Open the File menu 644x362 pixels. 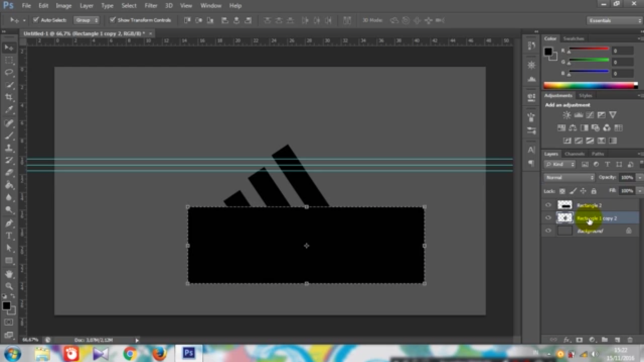coord(26,6)
